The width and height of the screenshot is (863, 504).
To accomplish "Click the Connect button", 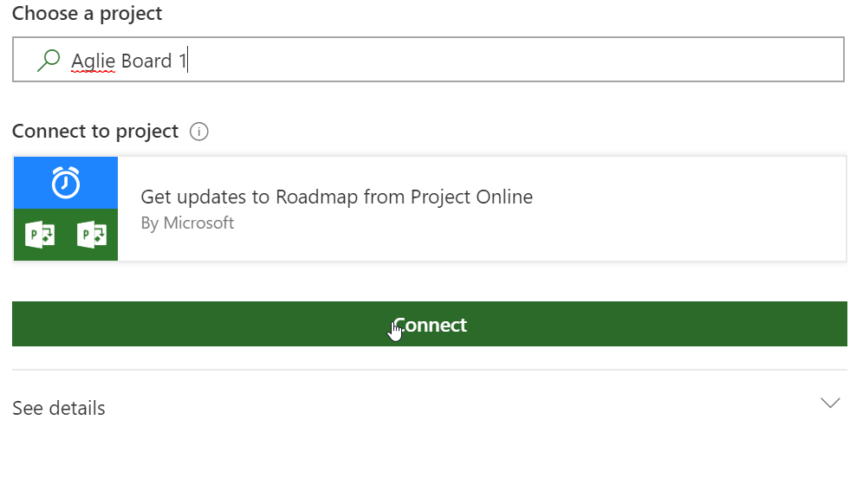I will coord(430,325).
